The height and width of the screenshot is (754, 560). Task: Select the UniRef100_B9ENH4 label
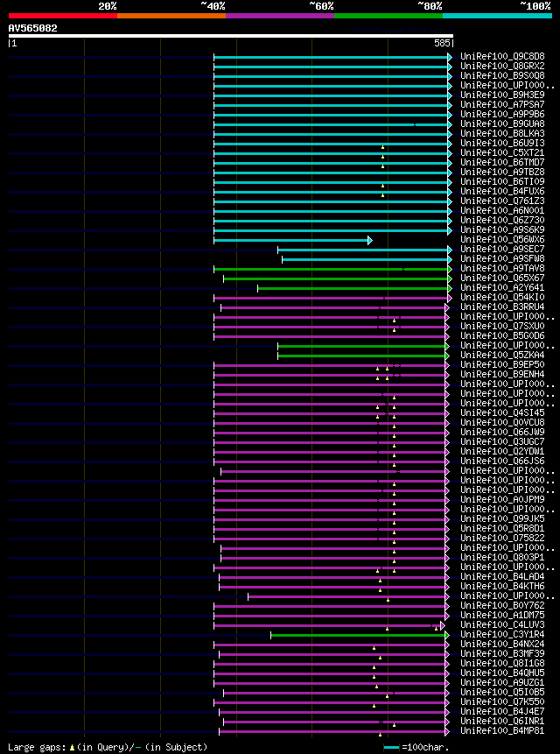(x=502, y=374)
